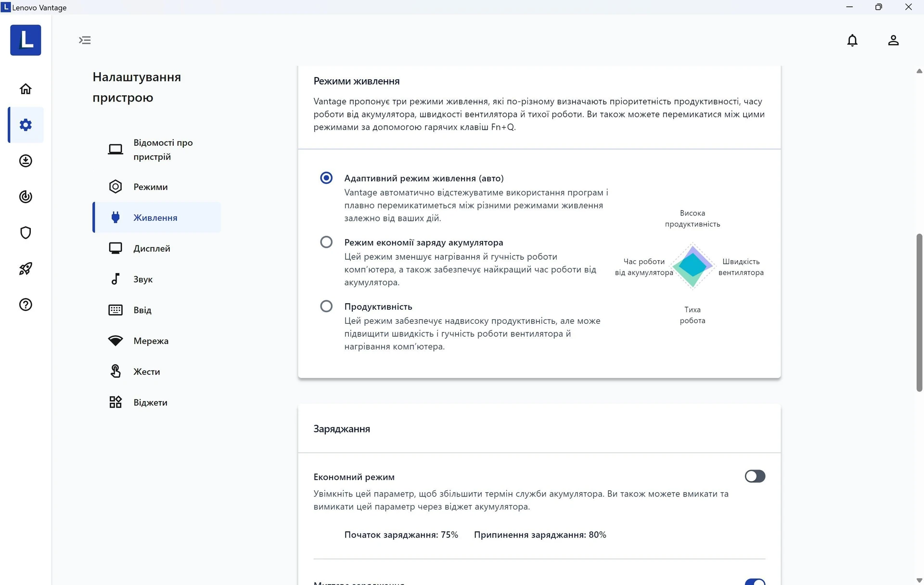Click the Режими живлення heading
924x585 pixels.
[357, 81]
